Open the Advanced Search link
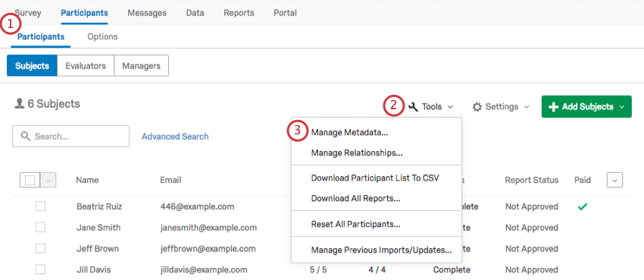The height and width of the screenshot is (280, 644). pyautogui.click(x=175, y=137)
